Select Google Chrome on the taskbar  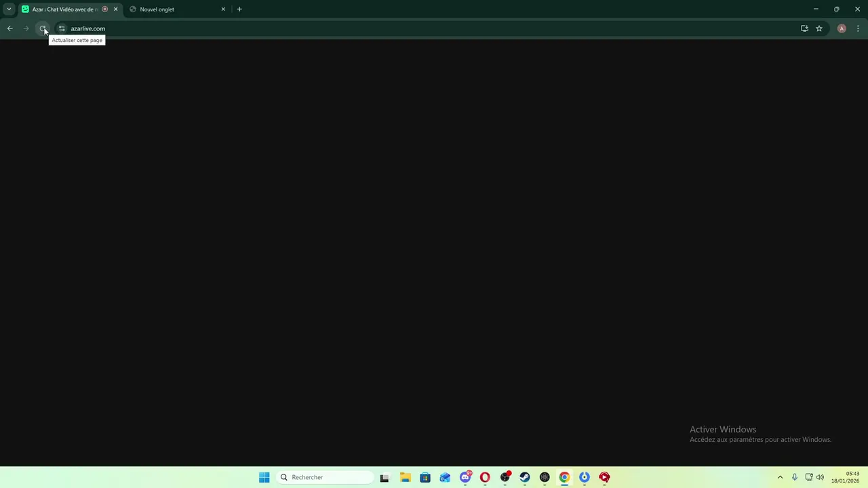pos(564,477)
